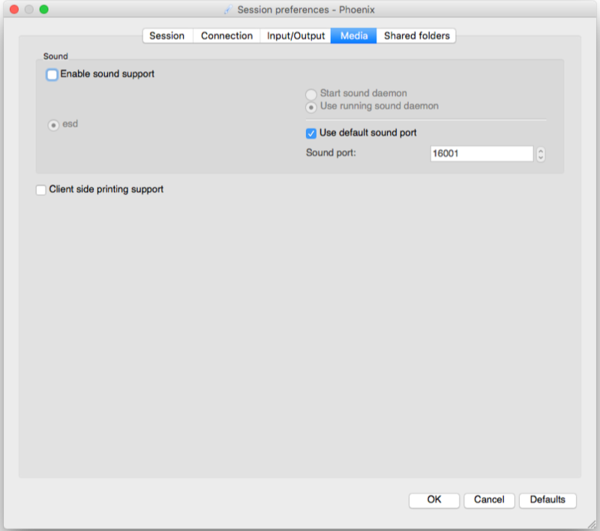Go to the Shared folders tab
The image size is (600, 531).
click(x=417, y=36)
